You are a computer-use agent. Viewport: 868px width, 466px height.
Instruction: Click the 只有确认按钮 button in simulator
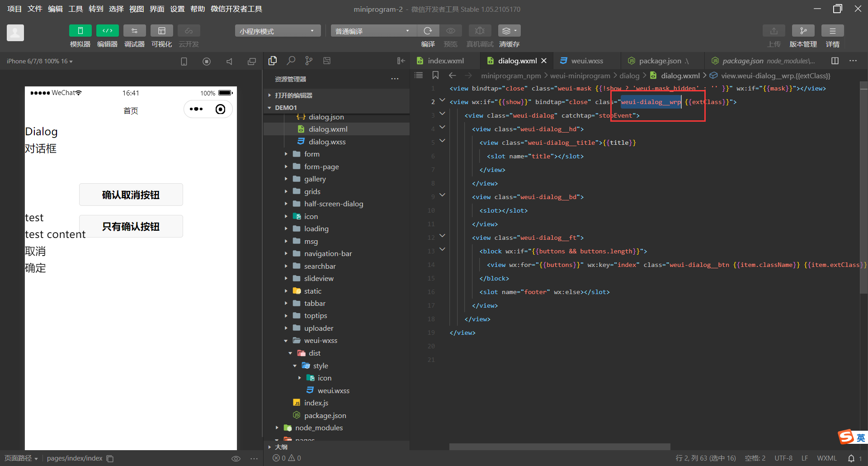(131, 226)
